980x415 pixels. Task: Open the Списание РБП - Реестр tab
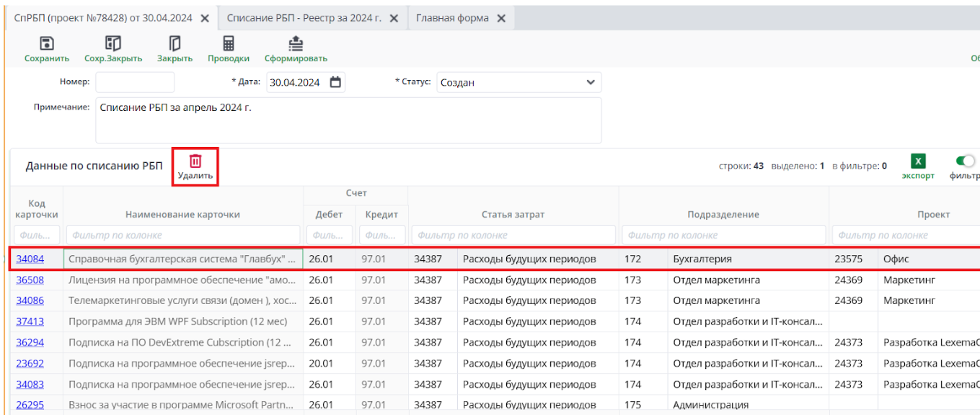point(304,18)
